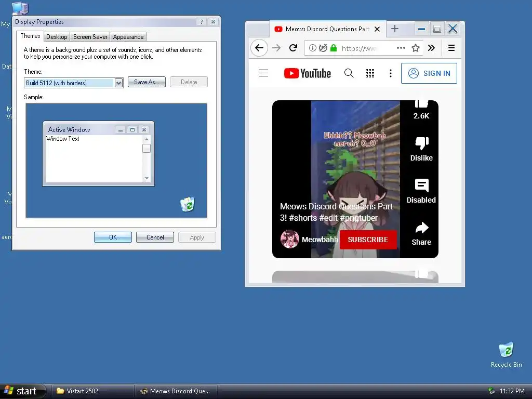Open YouTube search
This screenshot has height=399, width=532.
point(349,73)
